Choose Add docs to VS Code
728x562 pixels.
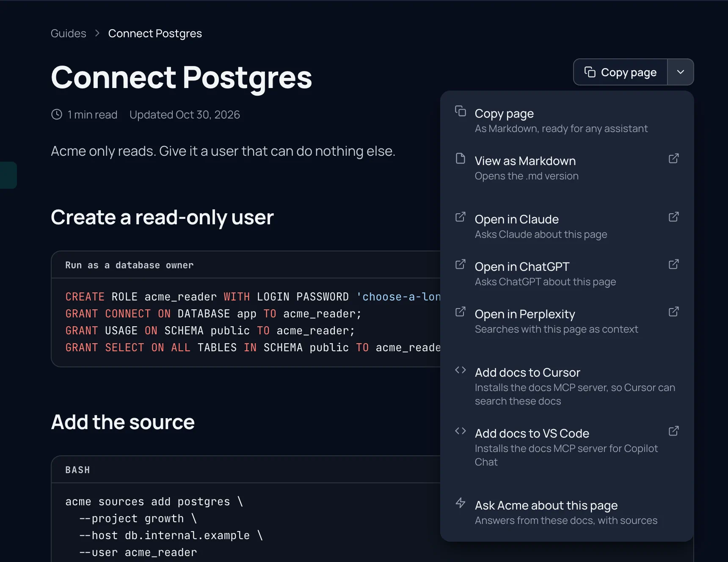coord(567,447)
